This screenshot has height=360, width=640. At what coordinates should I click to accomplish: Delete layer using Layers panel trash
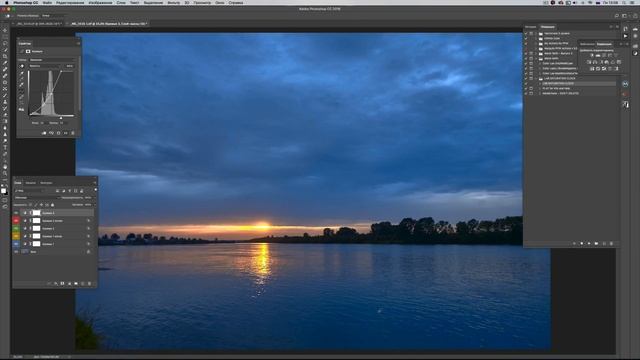89,283
